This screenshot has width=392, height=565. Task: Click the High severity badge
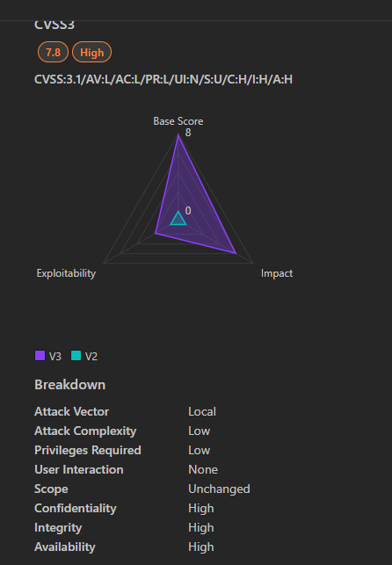92,52
